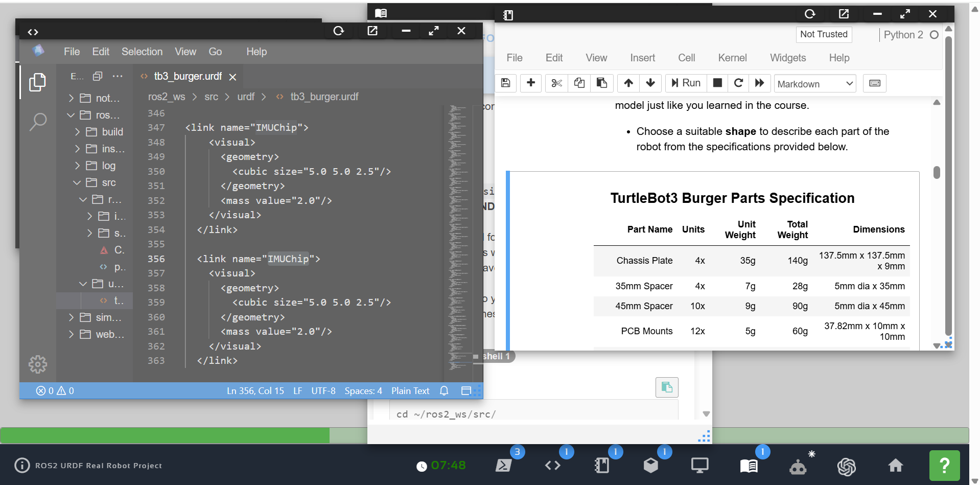Open the command palette keyboard icon
This screenshot has width=980, height=485.
pos(874,83)
